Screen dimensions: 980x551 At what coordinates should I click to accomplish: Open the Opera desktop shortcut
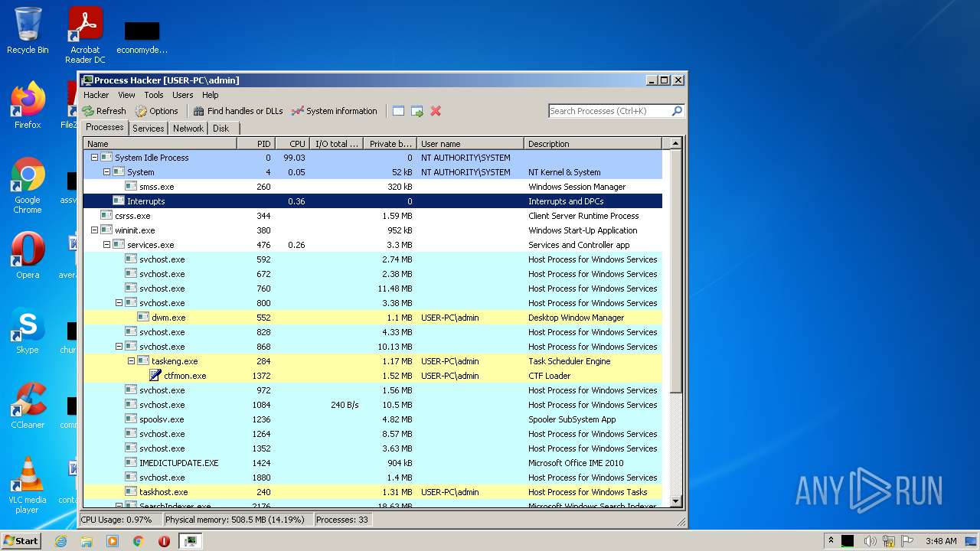click(28, 255)
